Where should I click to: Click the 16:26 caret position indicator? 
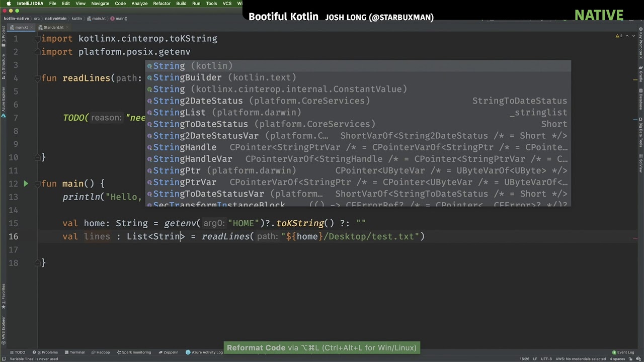pyautogui.click(x=524, y=359)
